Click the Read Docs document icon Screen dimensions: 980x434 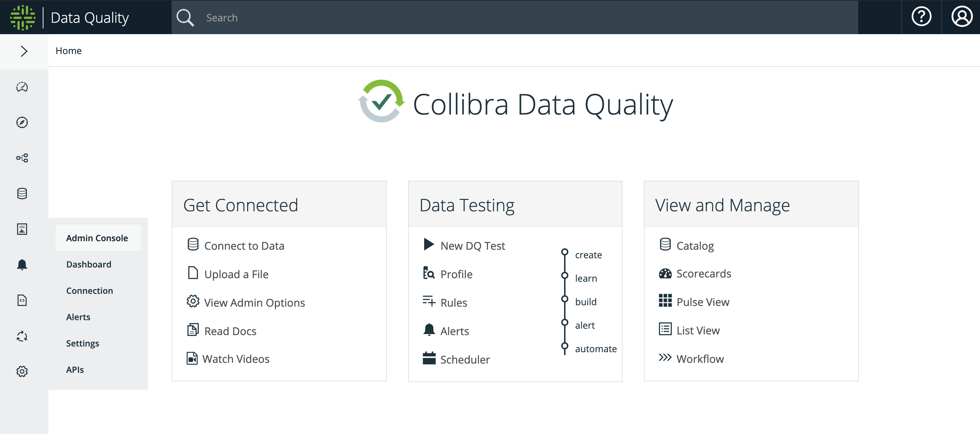click(193, 329)
